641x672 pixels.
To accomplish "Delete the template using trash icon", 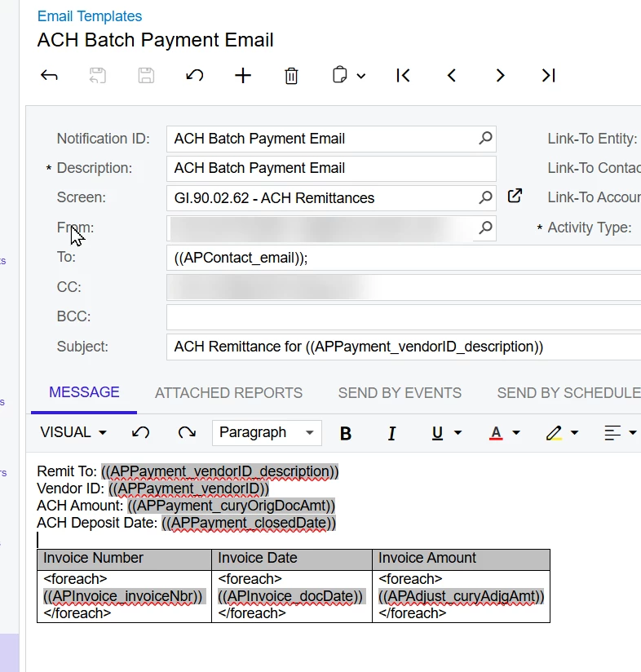I will point(291,76).
